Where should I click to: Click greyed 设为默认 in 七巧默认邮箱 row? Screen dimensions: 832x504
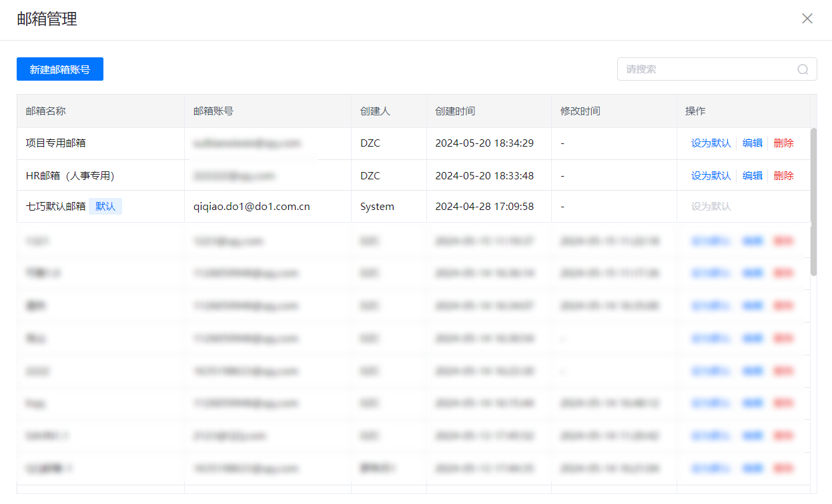pos(711,207)
